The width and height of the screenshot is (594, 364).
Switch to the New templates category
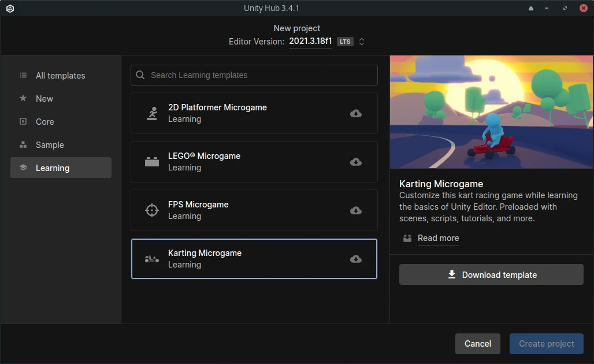pos(61,98)
